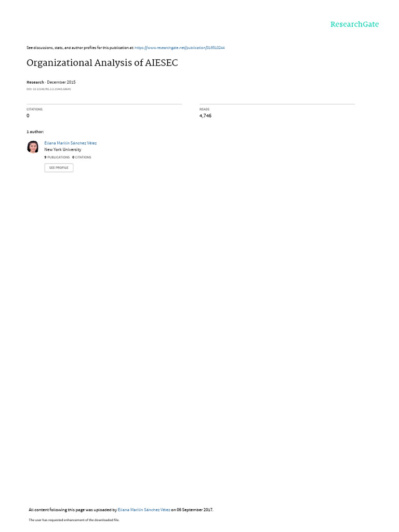The width and height of the screenshot is (399, 532).
Task: Click the 0 CITATIONS author label
Action: (x=82, y=157)
